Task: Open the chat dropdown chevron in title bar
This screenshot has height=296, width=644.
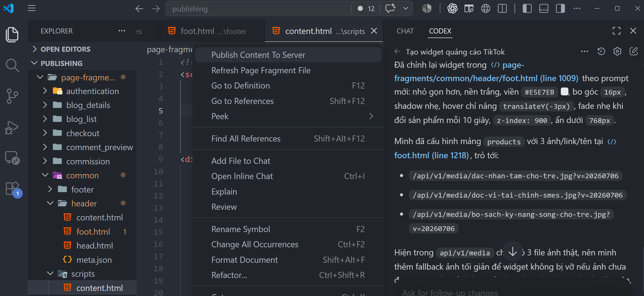Action: point(406,8)
